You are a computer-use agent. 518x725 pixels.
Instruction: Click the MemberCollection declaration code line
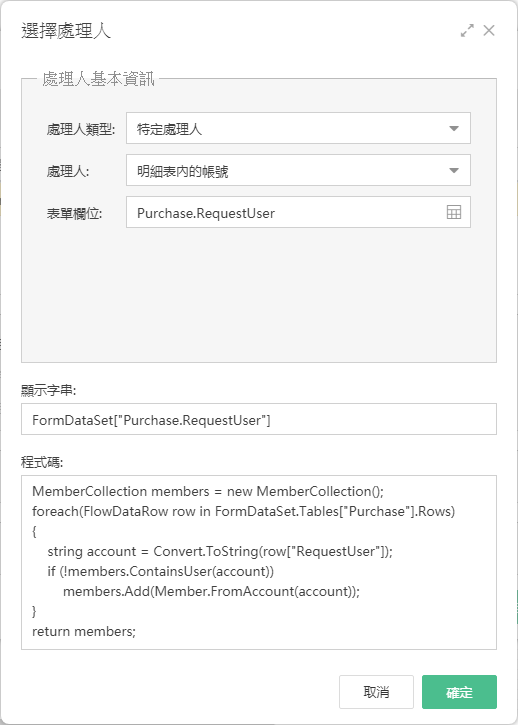(208, 491)
